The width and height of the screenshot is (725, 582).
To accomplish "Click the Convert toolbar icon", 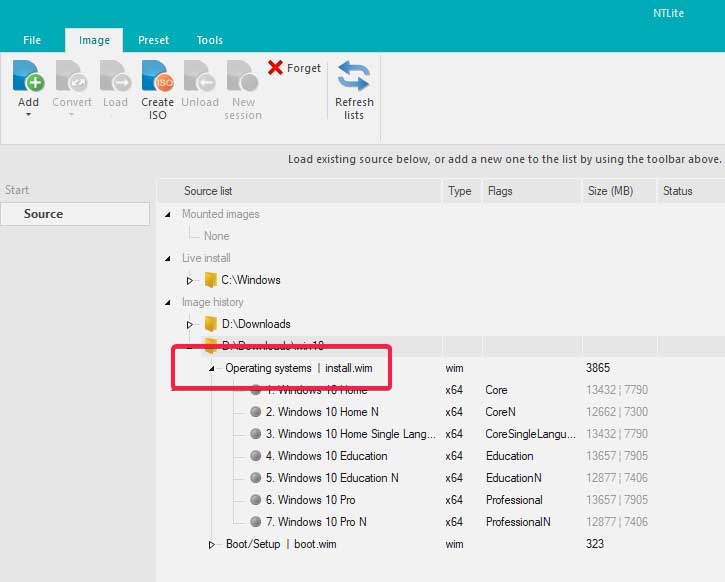I will 71,76.
